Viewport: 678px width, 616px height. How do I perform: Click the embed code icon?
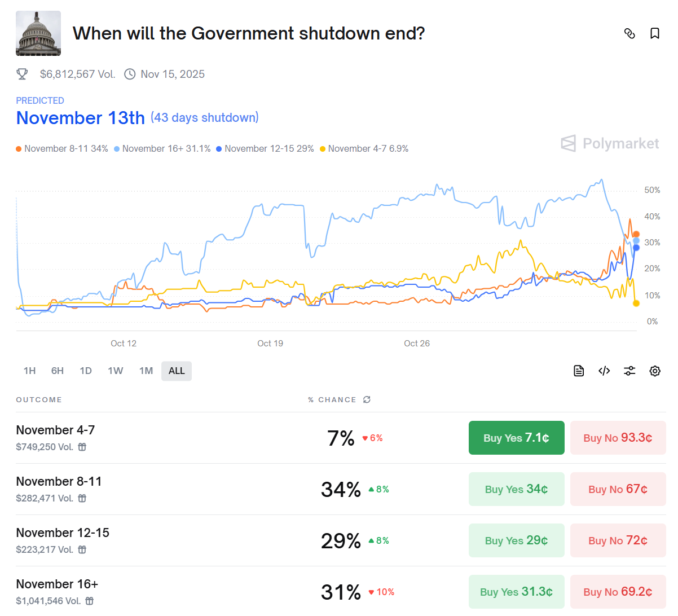604,371
